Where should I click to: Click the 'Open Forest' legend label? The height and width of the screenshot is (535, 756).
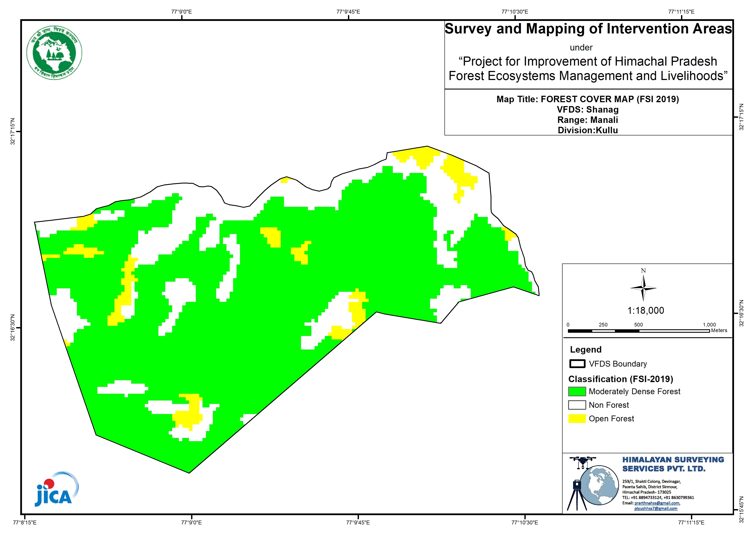coord(611,418)
